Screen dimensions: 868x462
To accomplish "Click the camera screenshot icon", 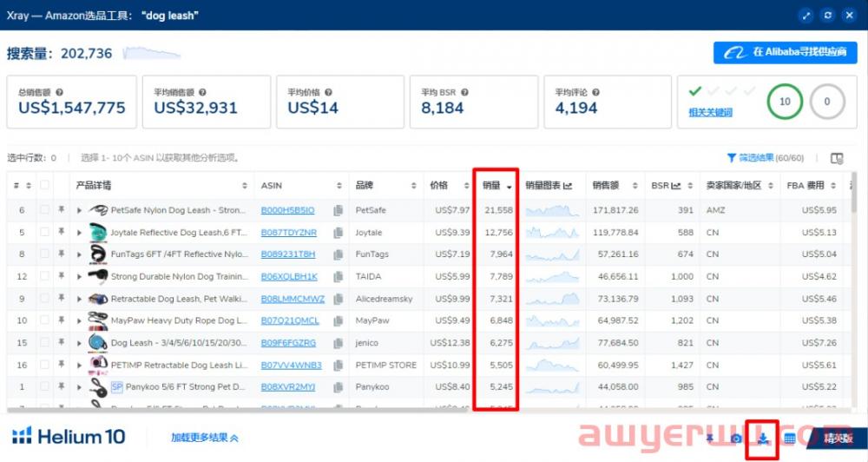I will pyautogui.click(x=736, y=439).
